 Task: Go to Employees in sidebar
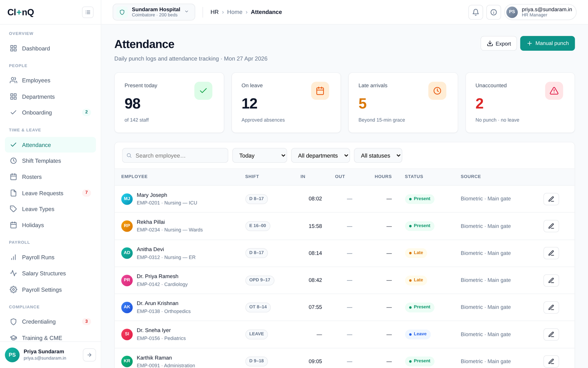click(x=51, y=80)
